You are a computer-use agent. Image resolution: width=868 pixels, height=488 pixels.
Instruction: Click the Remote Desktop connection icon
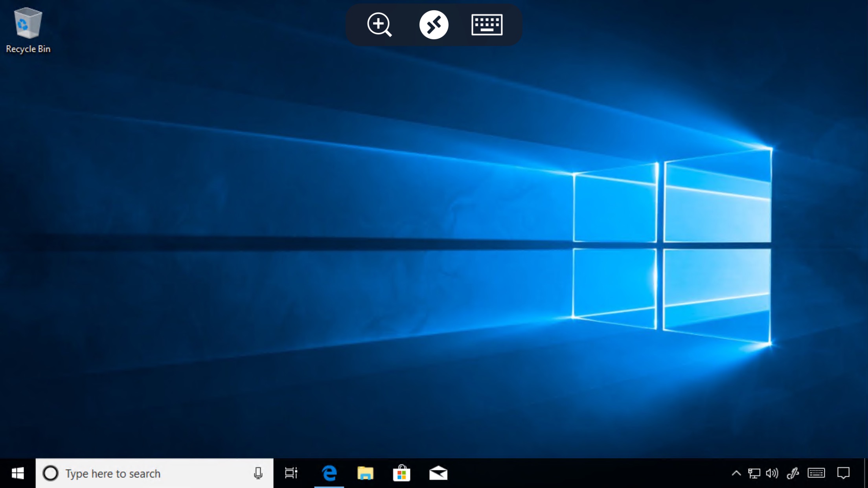(x=433, y=24)
